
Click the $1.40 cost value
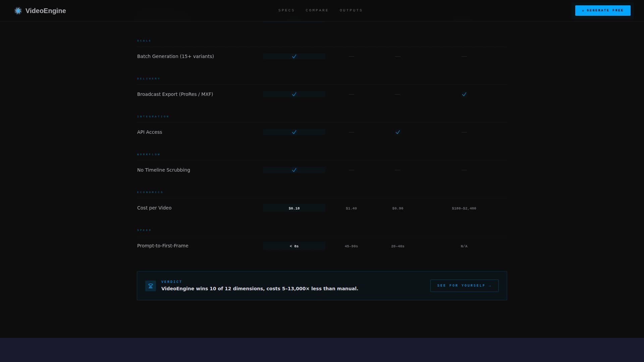pos(351,208)
